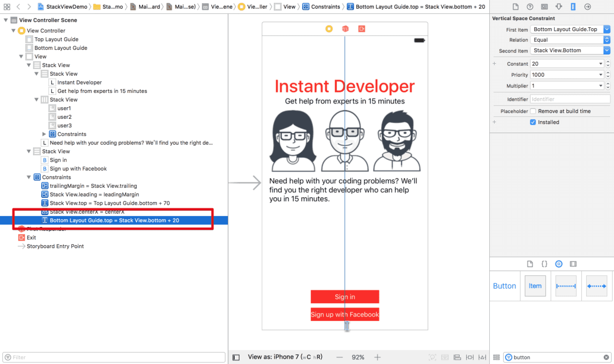Open the Add New Constraints pin menu
The width and height of the screenshot is (614, 364).
coord(469,357)
